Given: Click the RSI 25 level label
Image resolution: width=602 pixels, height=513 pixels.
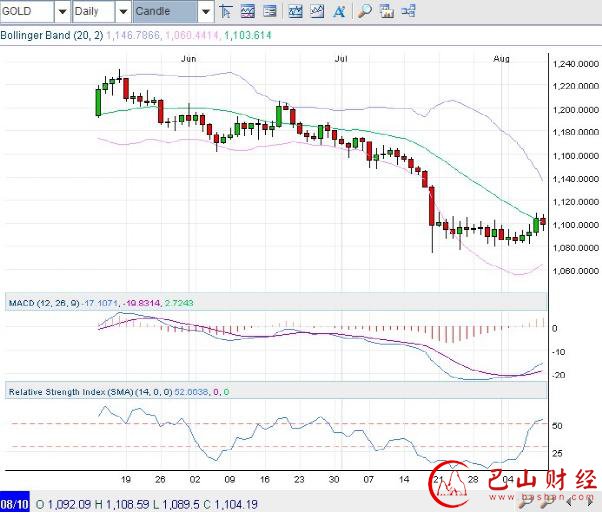Looking at the screenshot, I should pyautogui.click(x=557, y=453).
